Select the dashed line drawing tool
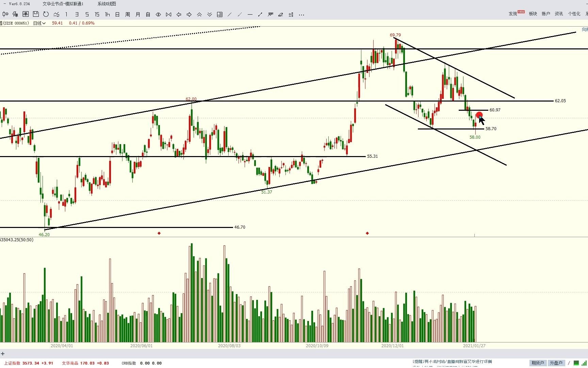Viewport: 588px width, 368px height. click(x=240, y=14)
